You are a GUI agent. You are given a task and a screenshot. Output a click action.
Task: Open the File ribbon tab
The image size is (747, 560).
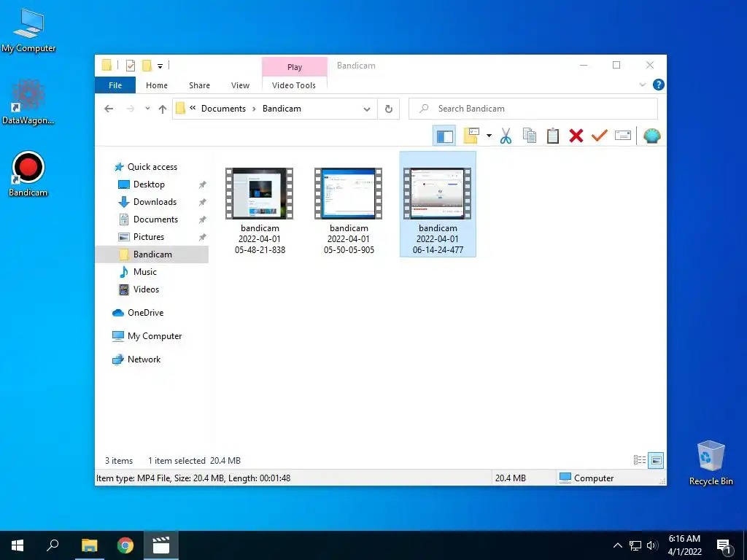point(115,85)
